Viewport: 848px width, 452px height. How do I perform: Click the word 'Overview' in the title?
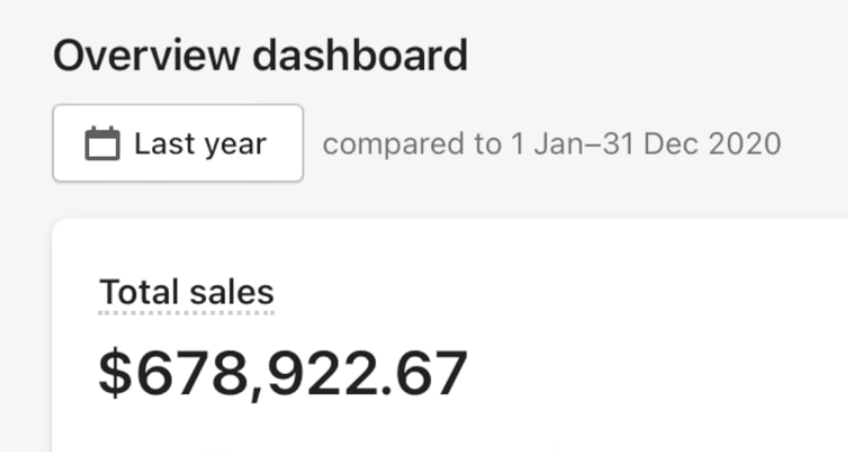(x=147, y=56)
